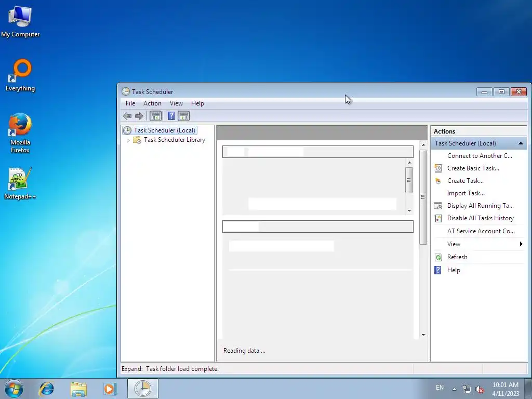Click the green Refresh icon in Actions
532x399 pixels.
(438, 257)
